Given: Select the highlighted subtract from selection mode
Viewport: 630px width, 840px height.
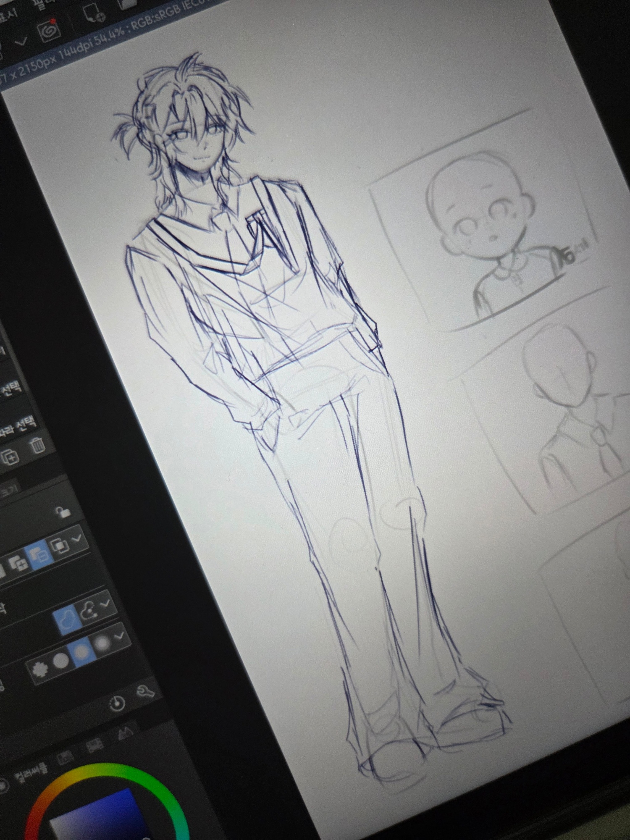Looking at the screenshot, I should click(40, 554).
